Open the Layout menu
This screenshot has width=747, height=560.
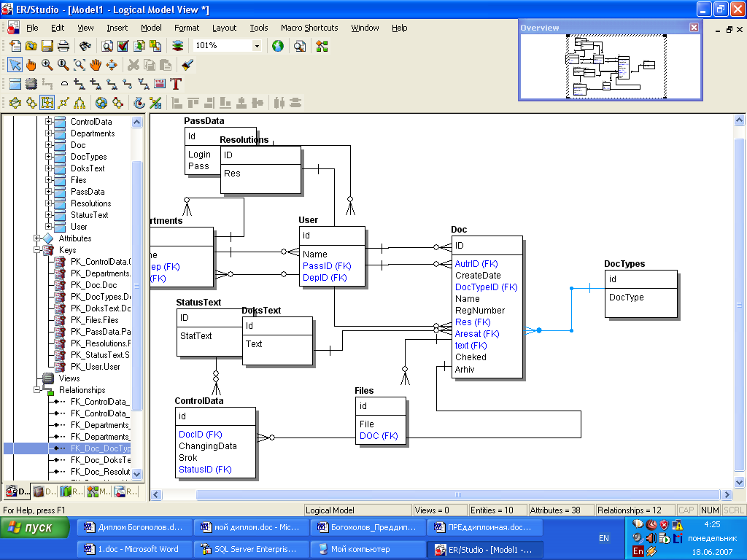coord(225,28)
